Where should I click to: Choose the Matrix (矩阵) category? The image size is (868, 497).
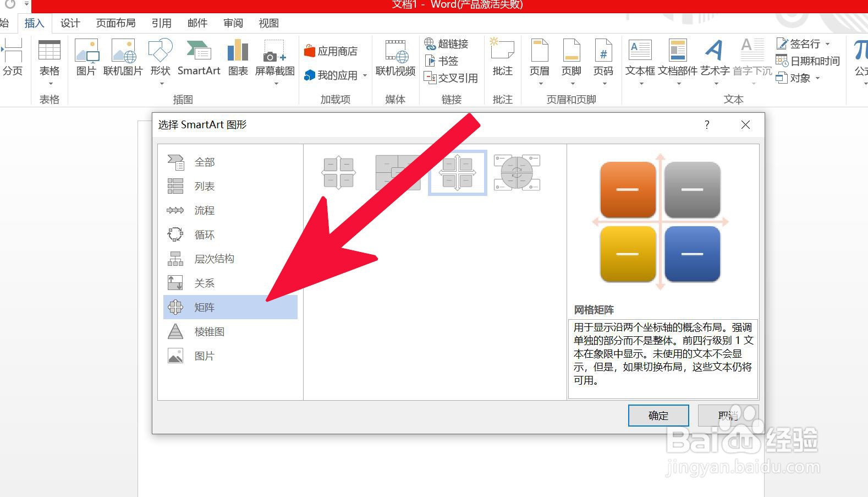point(230,307)
